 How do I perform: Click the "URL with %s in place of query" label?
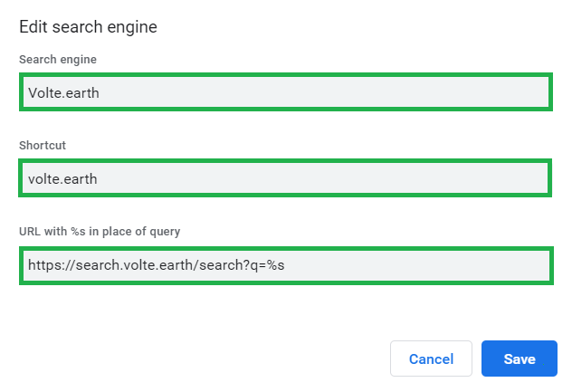(100, 231)
